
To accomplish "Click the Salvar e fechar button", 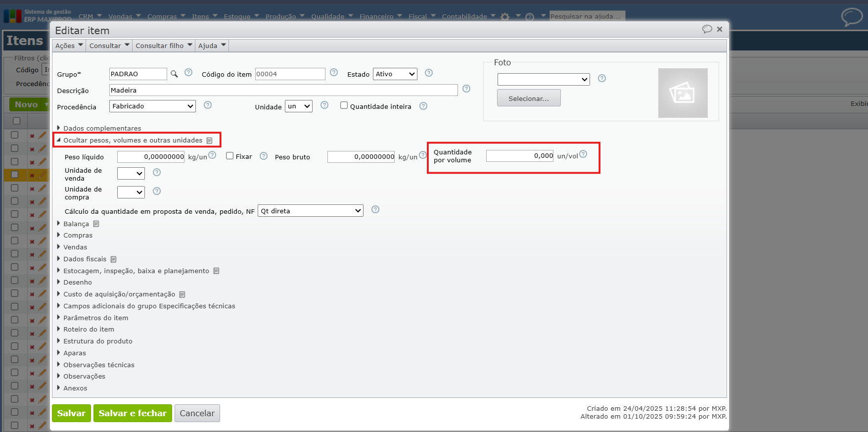I will click(133, 413).
